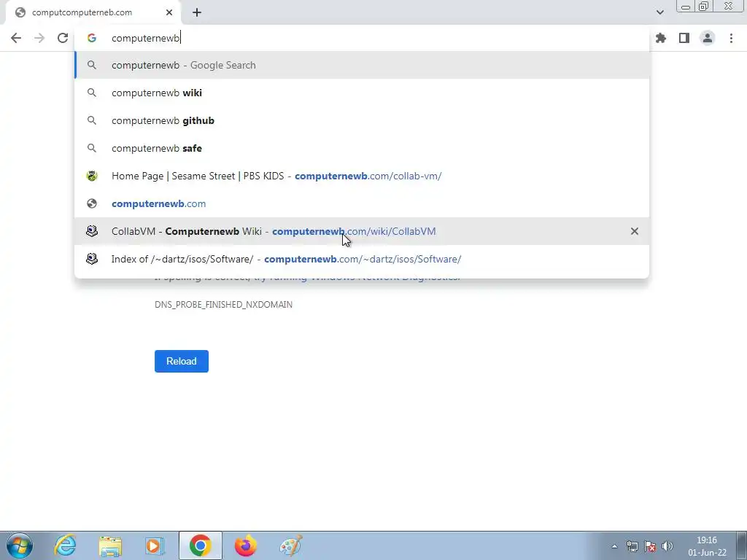Screen dimensions: 747x560
Task: Choose 'computernewb - Google Search' suggestion
Action: [362, 65]
